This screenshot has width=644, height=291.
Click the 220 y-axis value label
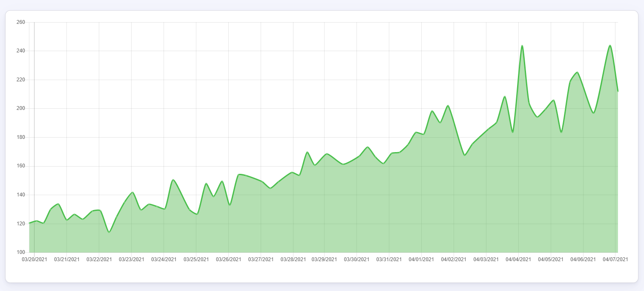pyautogui.click(x=21, y=80)
